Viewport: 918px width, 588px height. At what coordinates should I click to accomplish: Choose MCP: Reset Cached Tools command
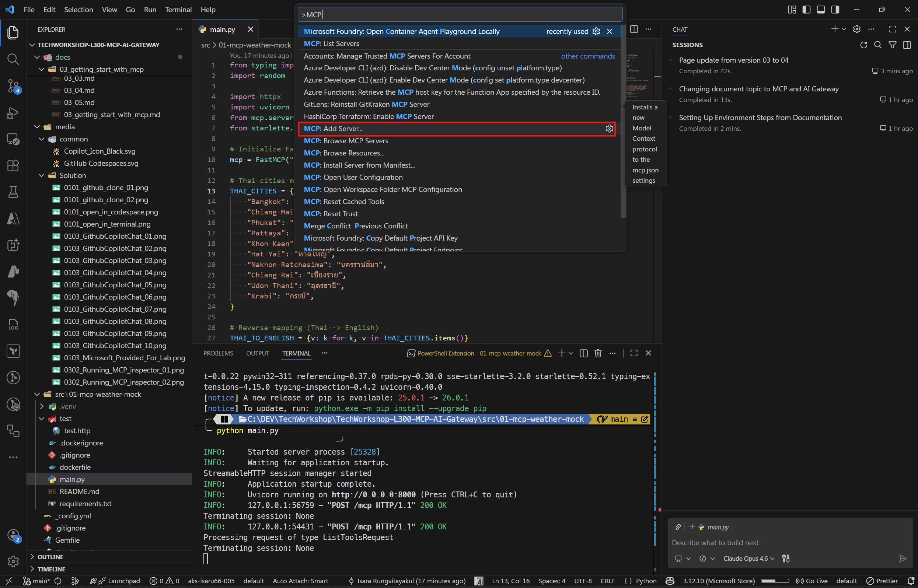[460, 202]
